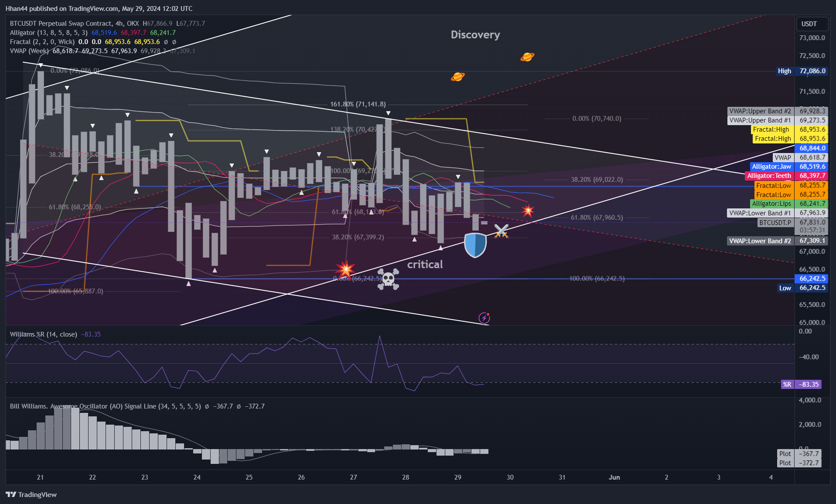Click the Low 66,242.5 price label
The width and height of the screenshot is (836, 504).
[802, 288]
